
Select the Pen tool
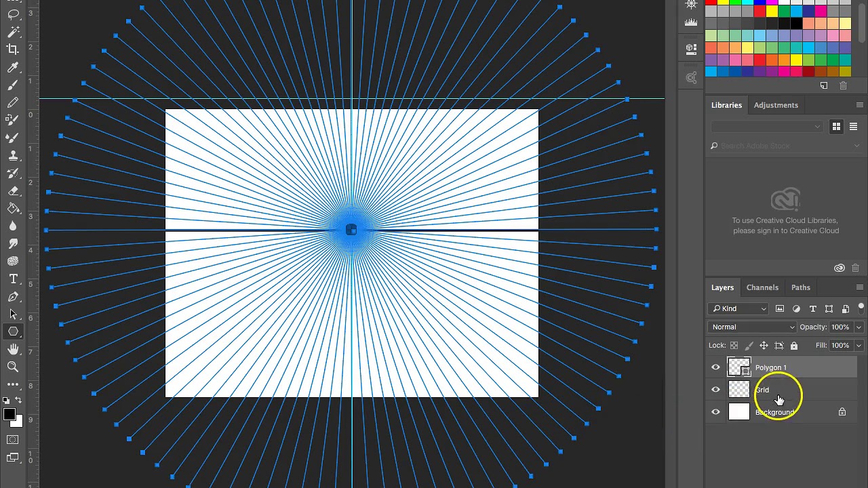13,296
